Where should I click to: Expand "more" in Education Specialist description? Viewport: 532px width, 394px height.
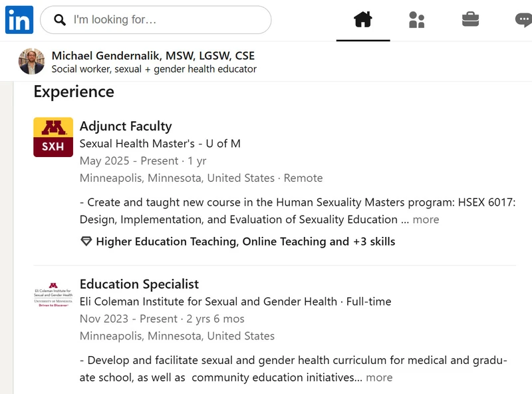pyautogui.click(x=379, y=378)
